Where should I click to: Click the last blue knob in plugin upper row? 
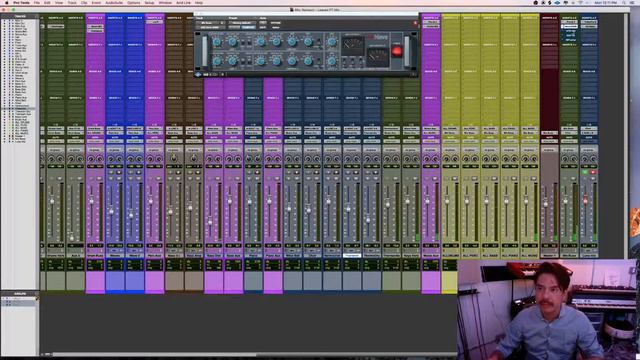pyautogui.click(x=332, y=42)
